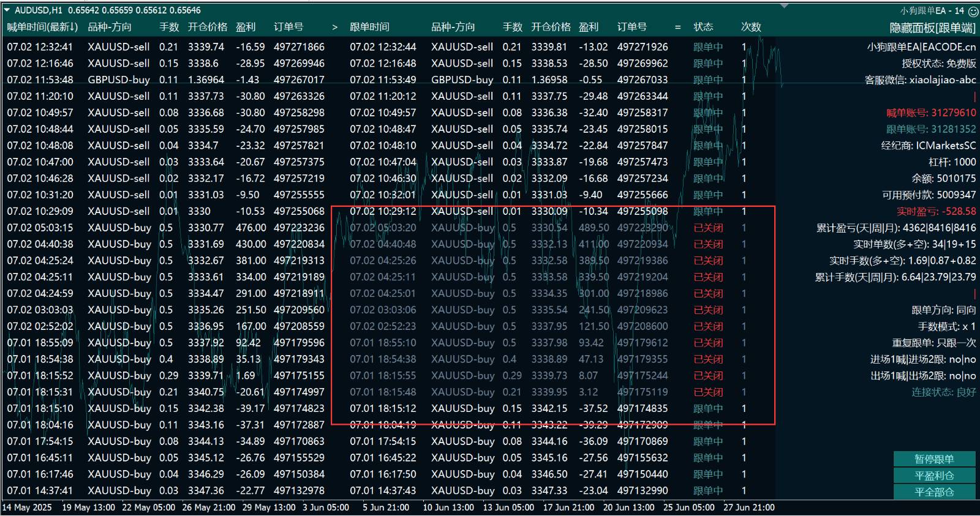Image resolution: width=980 pixels, height=516 pixels.
Task: Click the EA smiley face icon
Action: pyautogui.click(x=973, y=11)
